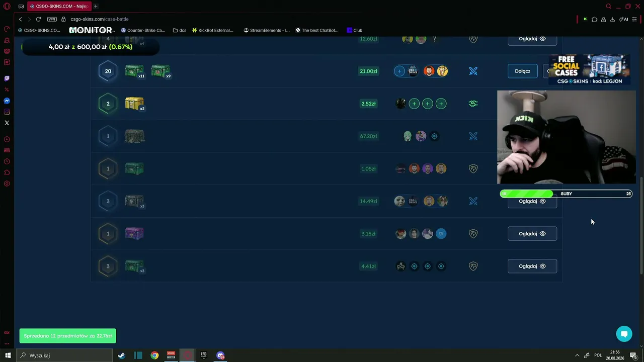Viewport: 644px width, 362px height.
Task: Show hidden system tray icons
Action: coord(577,355)
